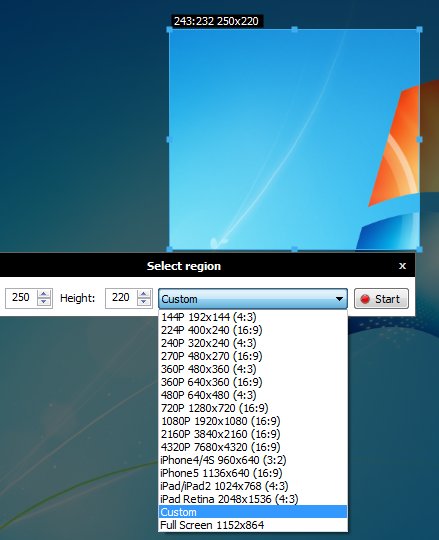This screenshot has width=439, height=540.
Task: Click the top-right selection resize handle
Action: [419, 30]
